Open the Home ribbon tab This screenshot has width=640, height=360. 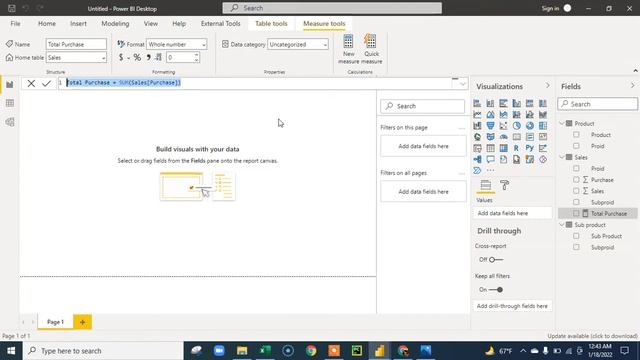[47, 24]
